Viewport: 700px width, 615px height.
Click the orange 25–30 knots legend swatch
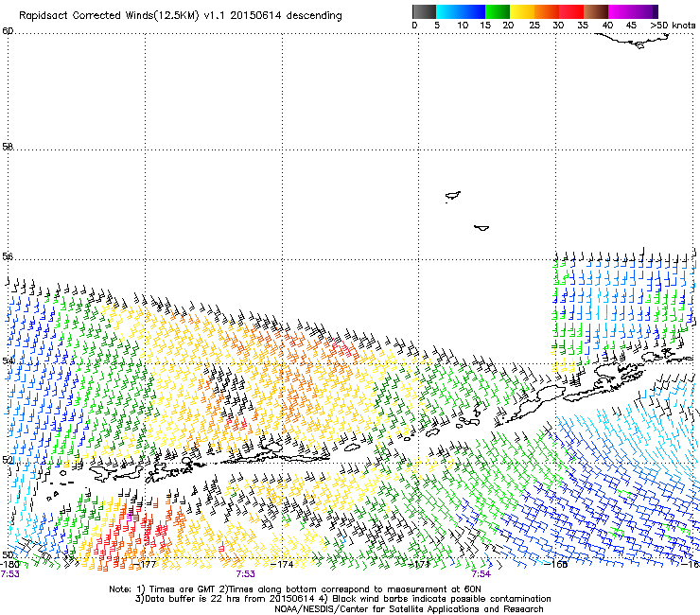point(547,11)
